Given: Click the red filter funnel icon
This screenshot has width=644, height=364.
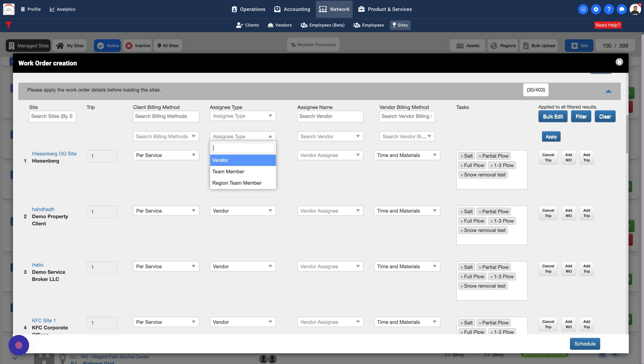Looking at the screenshot, I should [x=8, y=25].
